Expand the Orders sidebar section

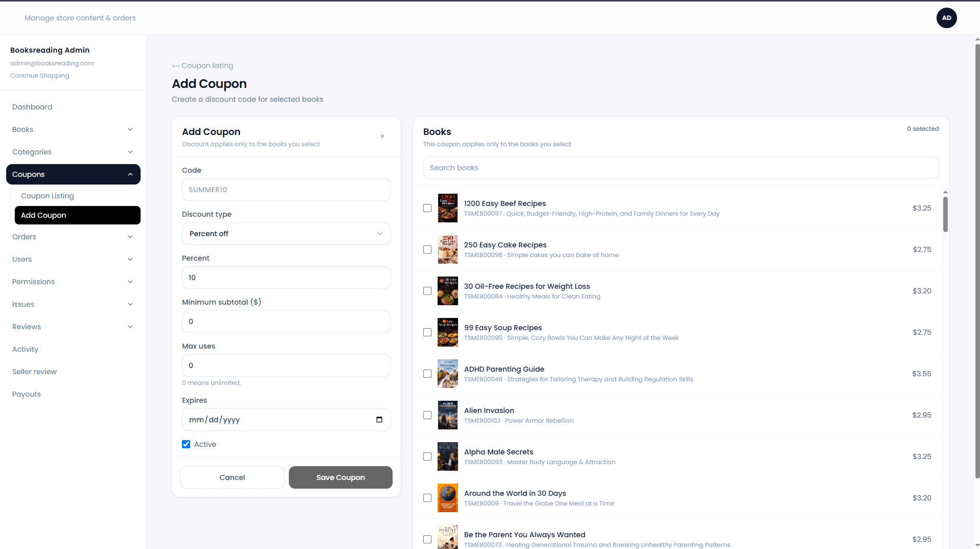(x=73, y=237)
